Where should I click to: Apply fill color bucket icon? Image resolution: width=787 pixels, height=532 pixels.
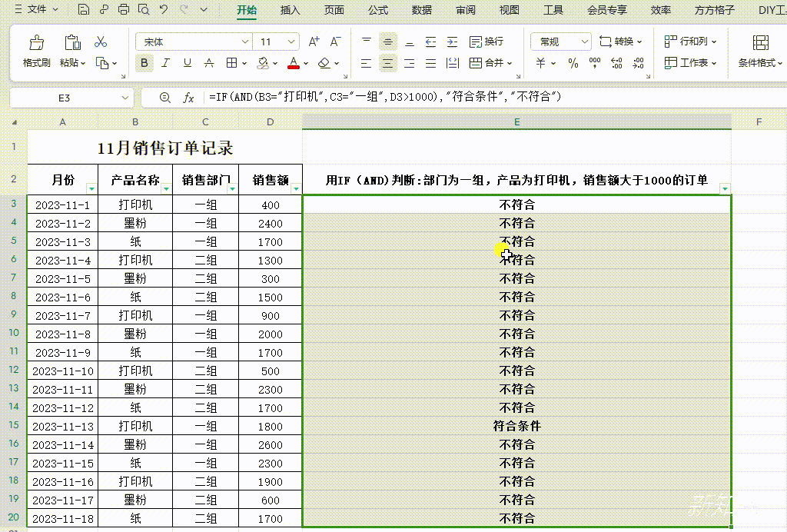coord(263,63)
